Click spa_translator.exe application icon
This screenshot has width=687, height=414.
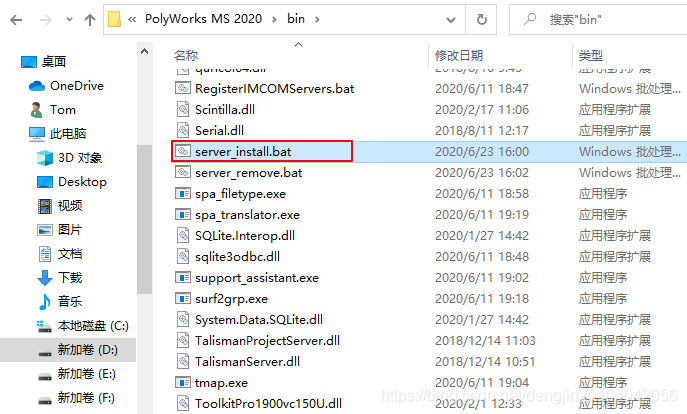[183, 214]
